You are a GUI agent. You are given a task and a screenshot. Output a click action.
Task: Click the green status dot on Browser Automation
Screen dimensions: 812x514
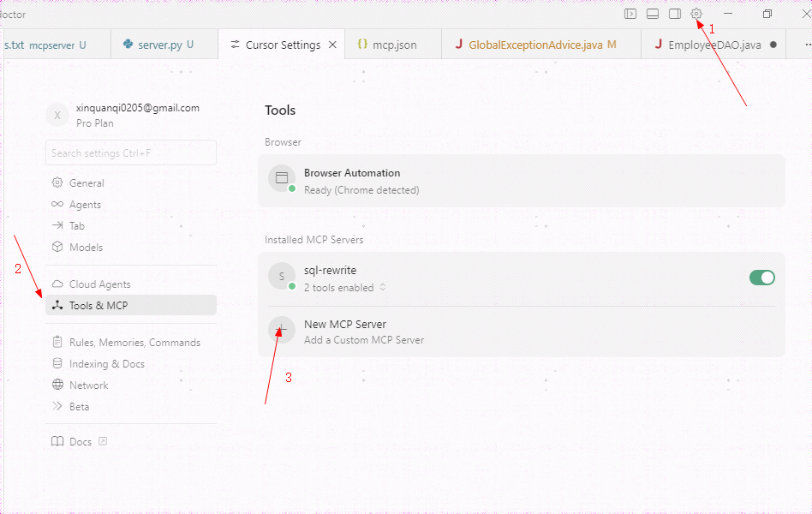292,188
